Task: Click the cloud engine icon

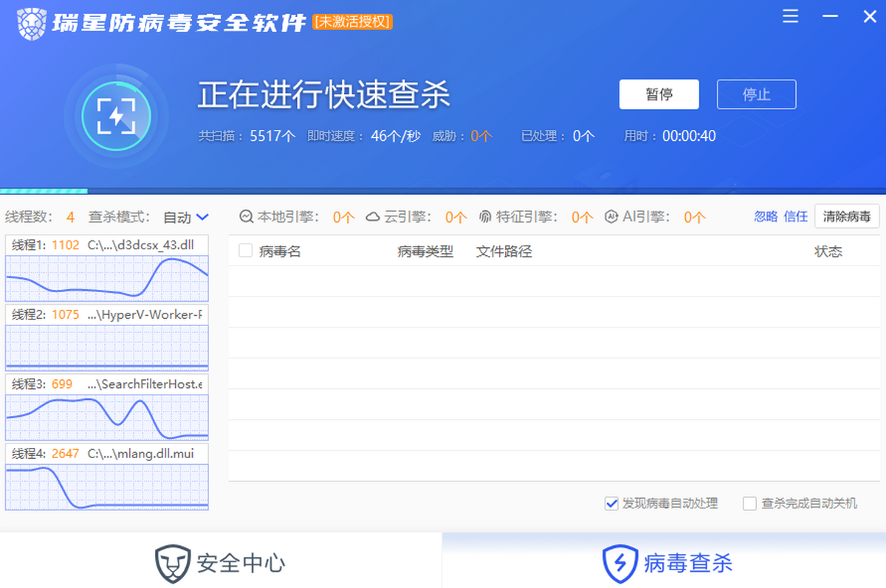Action: coord(373,217)
